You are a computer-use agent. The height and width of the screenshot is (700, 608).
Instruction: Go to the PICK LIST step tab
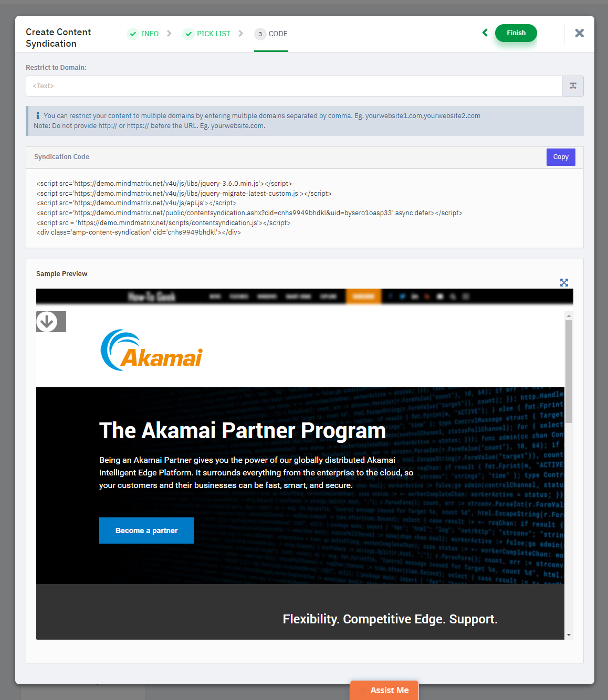coord(214,34)
